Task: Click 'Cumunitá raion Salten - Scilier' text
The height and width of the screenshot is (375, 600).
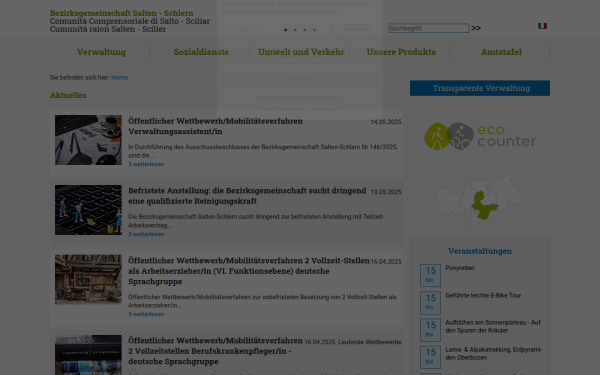Action: 108,29
